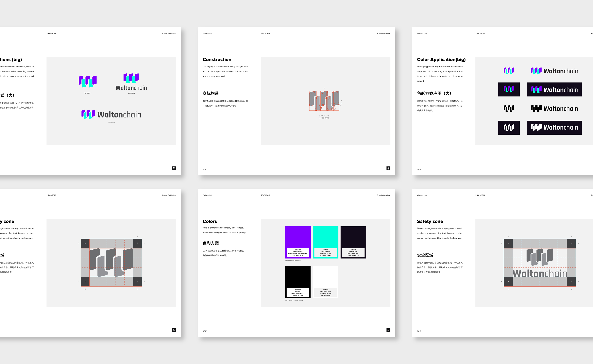Click top-left 'A' corner square of left safety diagram
The height and width of the screenshot is (364, 593).
[x=85, y=243]
